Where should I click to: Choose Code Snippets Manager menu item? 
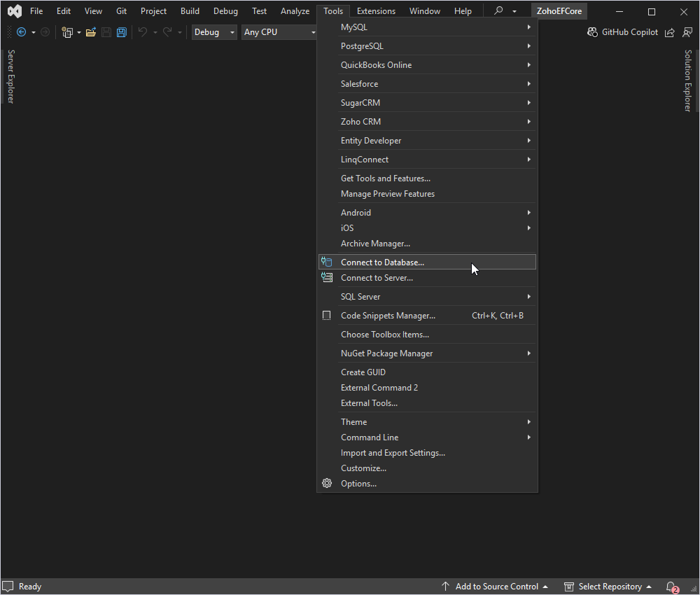388,316
